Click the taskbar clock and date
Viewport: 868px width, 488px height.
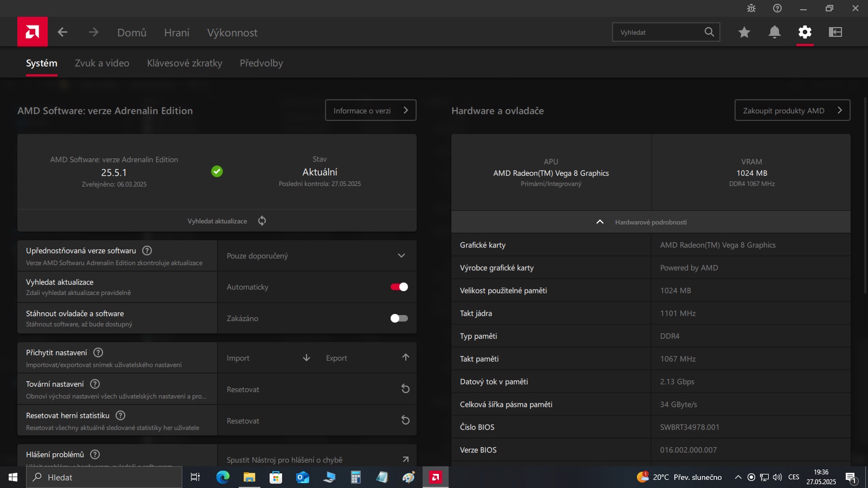[821, 477]
